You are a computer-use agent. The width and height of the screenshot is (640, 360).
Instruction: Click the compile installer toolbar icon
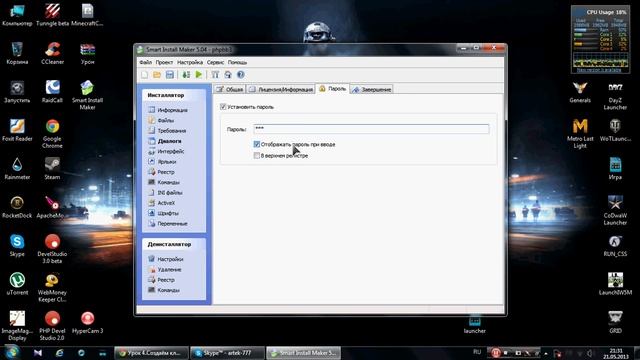[x=186, y=75]
